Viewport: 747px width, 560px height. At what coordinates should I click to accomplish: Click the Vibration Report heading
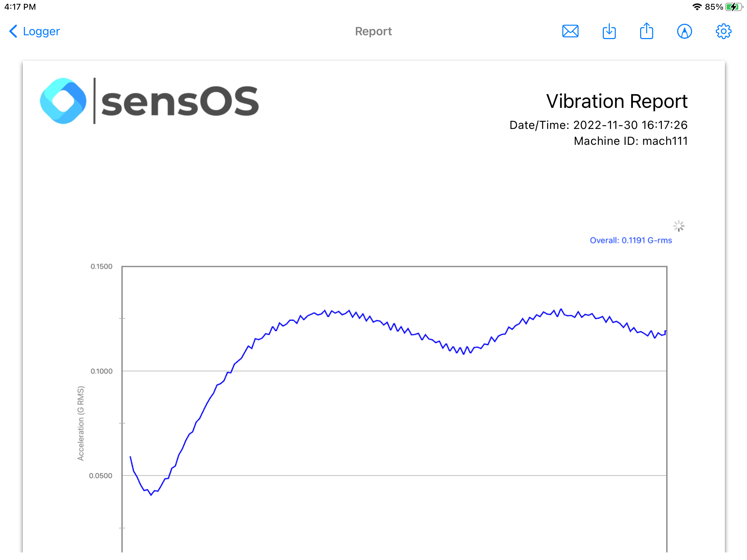click(x=617, y=101)
